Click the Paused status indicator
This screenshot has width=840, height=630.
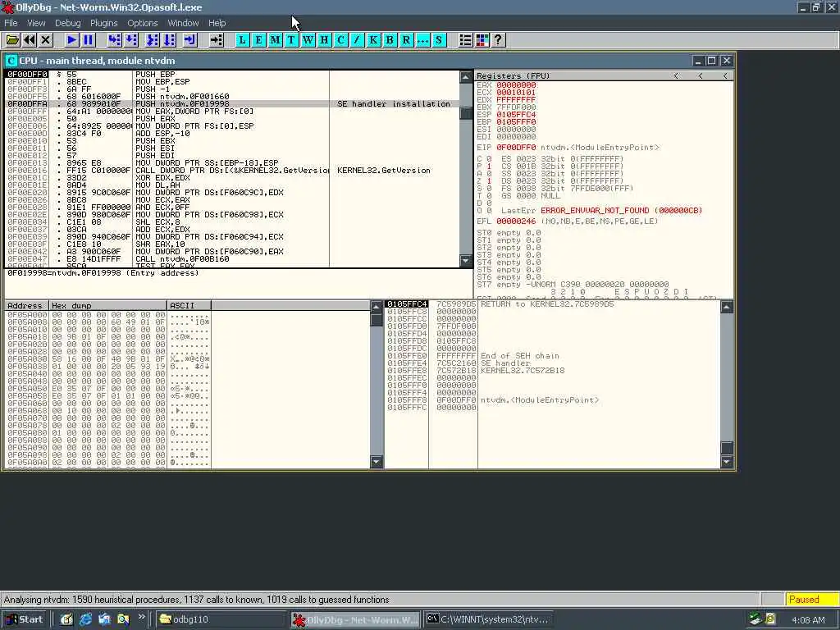coord(812,600)
